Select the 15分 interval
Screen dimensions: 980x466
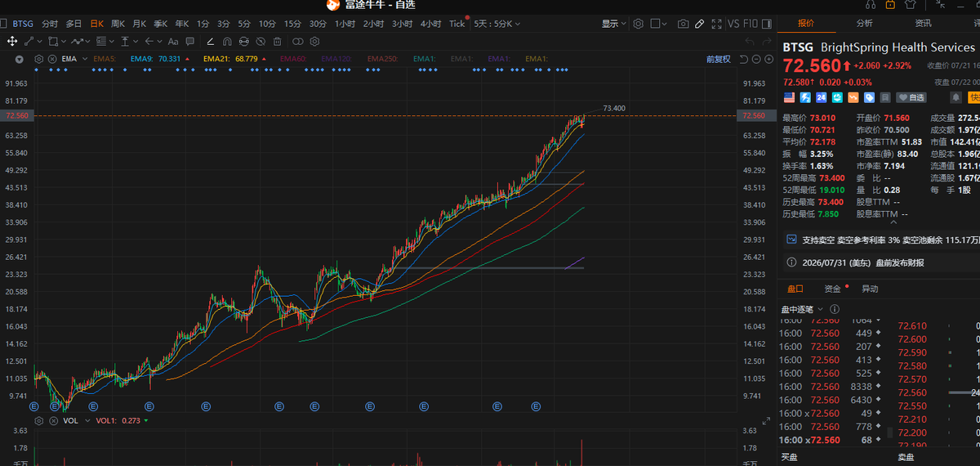(292, 24)
